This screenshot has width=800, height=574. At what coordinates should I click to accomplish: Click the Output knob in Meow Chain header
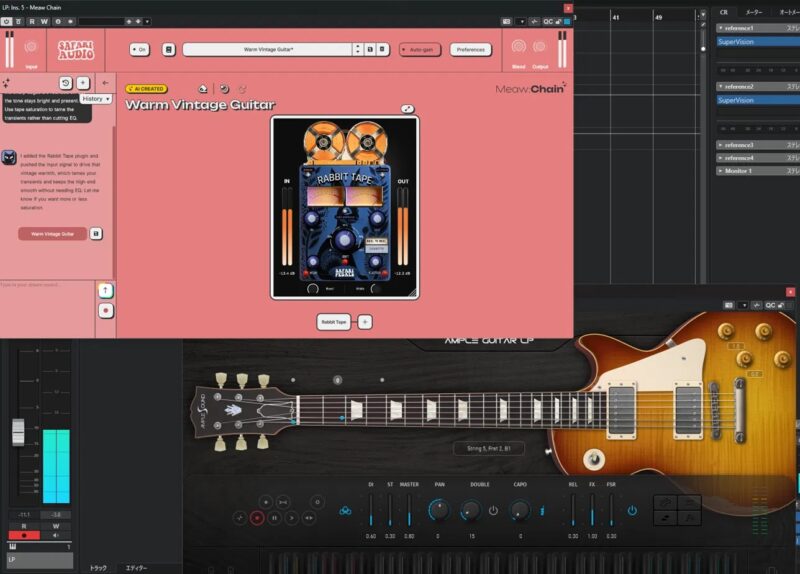539,47
